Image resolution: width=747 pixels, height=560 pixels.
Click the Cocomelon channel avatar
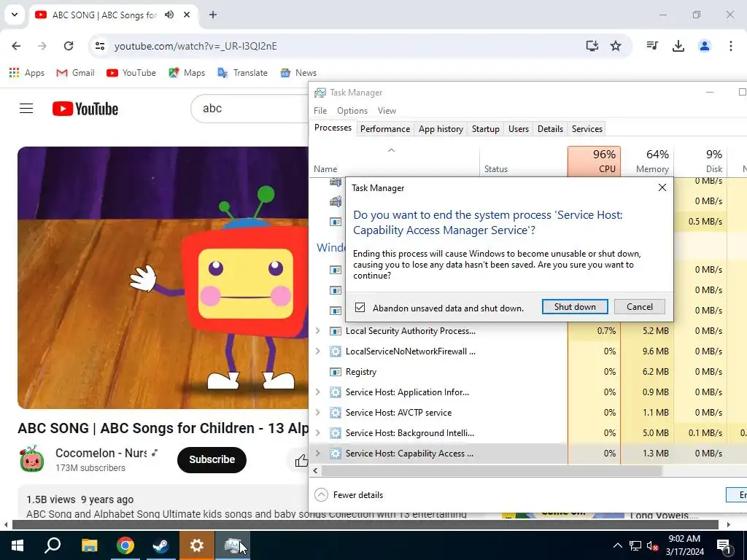coord(32,459)
